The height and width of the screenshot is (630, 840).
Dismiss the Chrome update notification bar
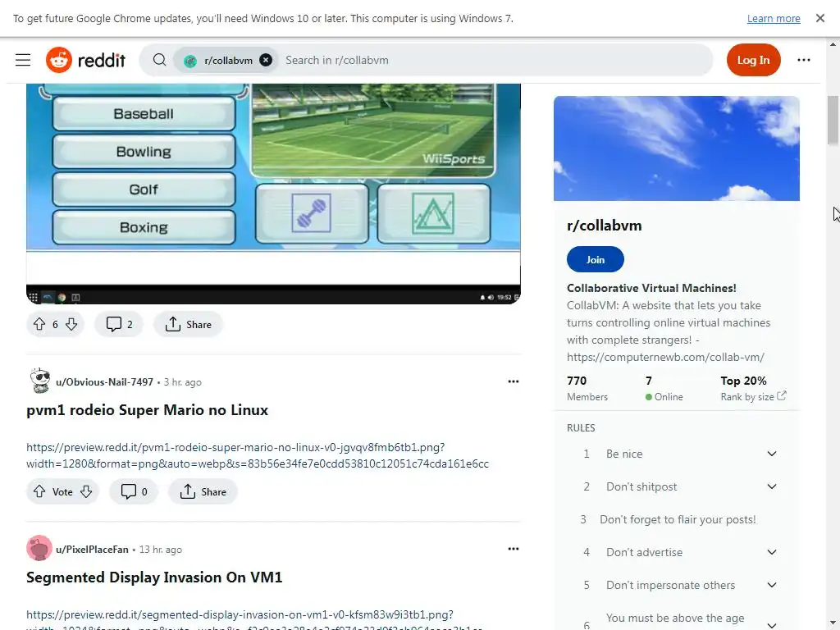coord(819,18)
